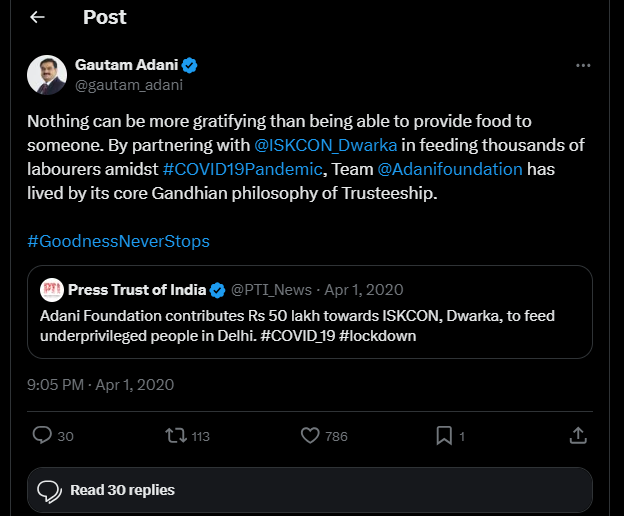Bookmark this post
This screenshot has width=624, height=516.
pos(444,435)
